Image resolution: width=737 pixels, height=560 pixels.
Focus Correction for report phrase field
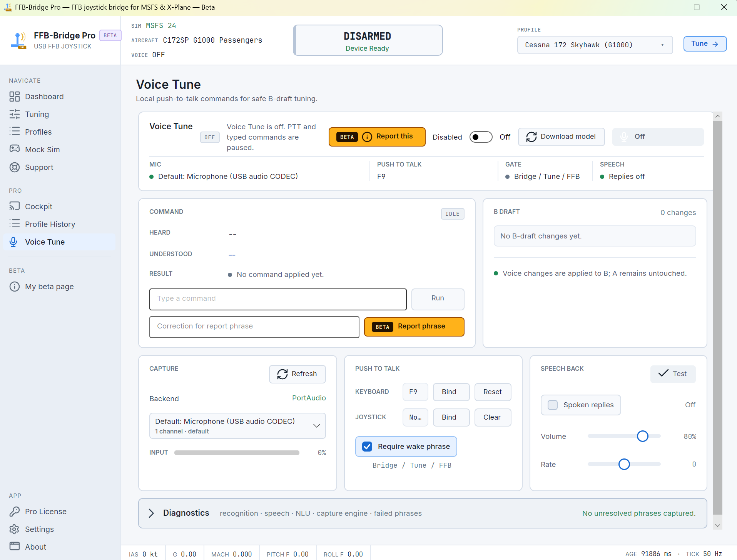[254, 327]
